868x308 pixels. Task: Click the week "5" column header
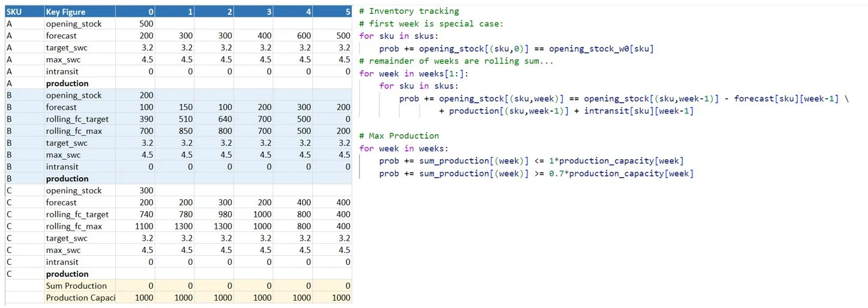pyautogui.click(x=331, y=12)
